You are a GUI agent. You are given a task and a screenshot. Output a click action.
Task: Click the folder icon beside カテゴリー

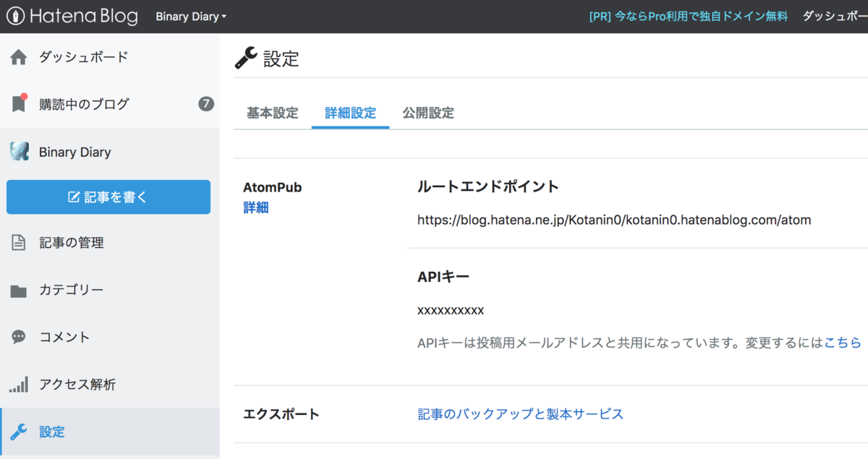(x=19, y=291)
